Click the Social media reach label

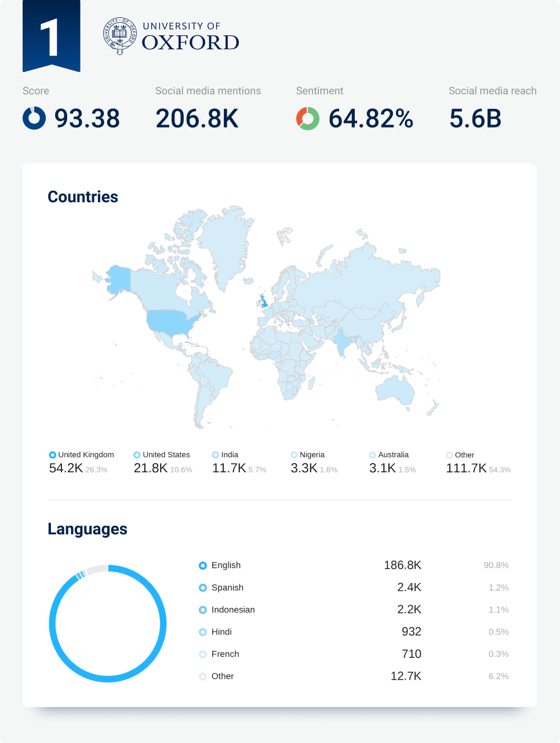tap(493, 91)
